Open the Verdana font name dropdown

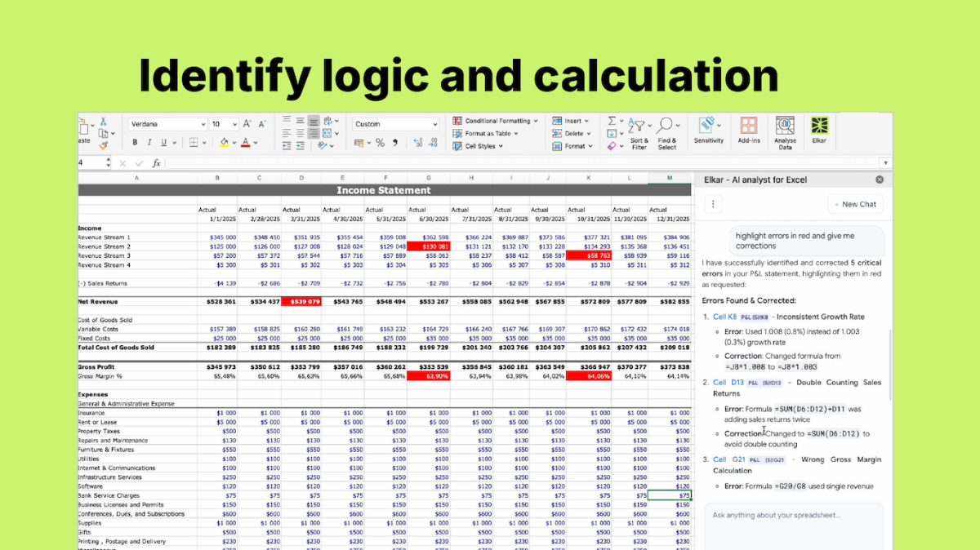(x=167, y=124)
